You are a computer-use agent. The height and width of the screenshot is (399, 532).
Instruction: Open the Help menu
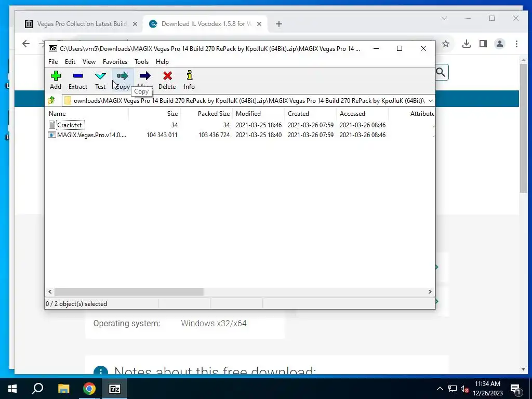point(162,62)
